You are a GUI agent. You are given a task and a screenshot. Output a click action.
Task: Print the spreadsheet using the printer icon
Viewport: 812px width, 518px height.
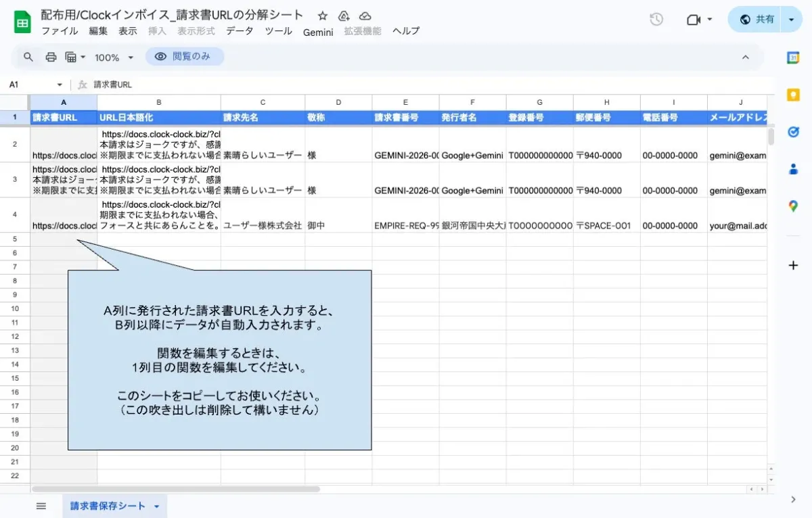[x=51, y=57]
